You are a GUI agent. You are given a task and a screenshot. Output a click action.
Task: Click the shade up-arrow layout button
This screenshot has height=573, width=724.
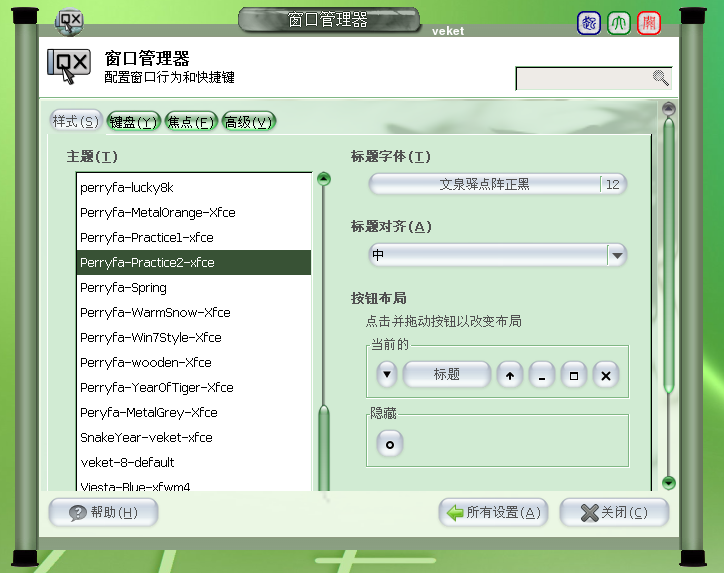[510, 375]
